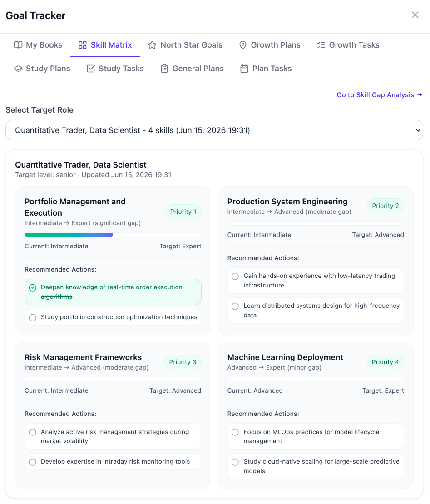Click the grid icon of Skill Matrix
The width and height of the screenshot is (430, 504).
[83, 45]
